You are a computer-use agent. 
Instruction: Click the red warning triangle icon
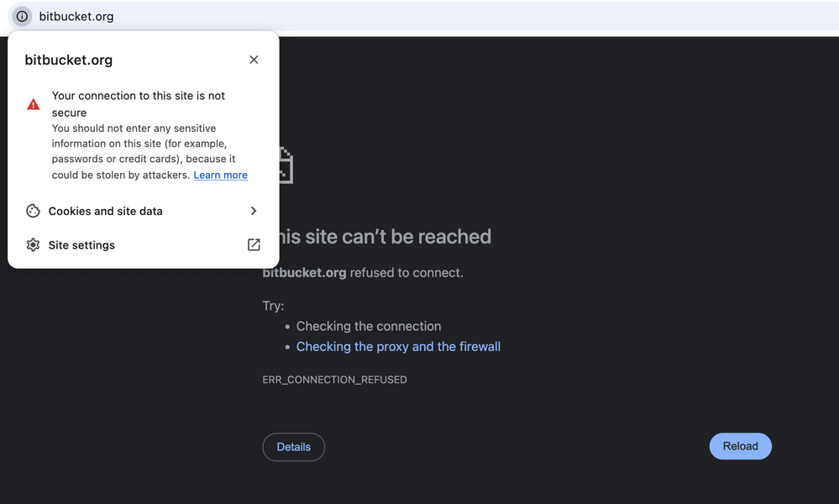click(34, 104)
